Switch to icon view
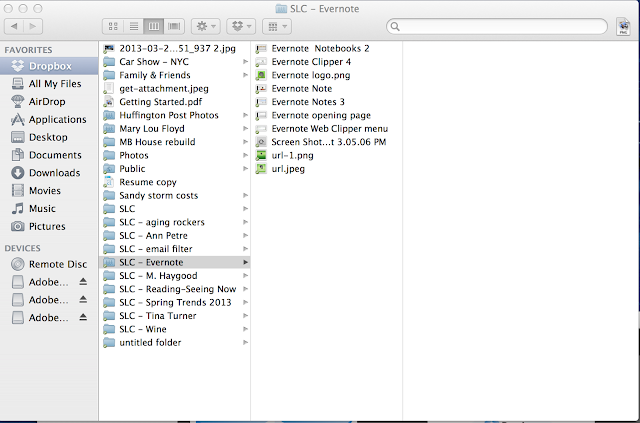Screen dimensions: 640x423 pos(113,27)
